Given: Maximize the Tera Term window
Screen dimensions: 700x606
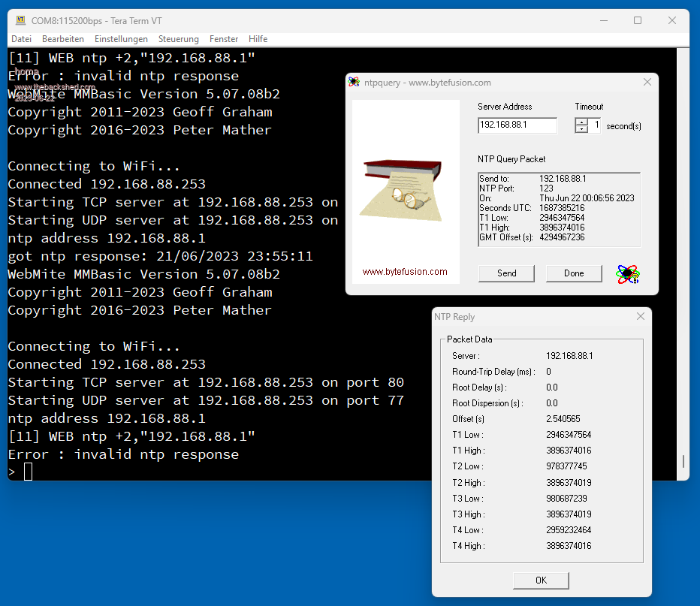Looking at the screenshot, I should (637, 20).
